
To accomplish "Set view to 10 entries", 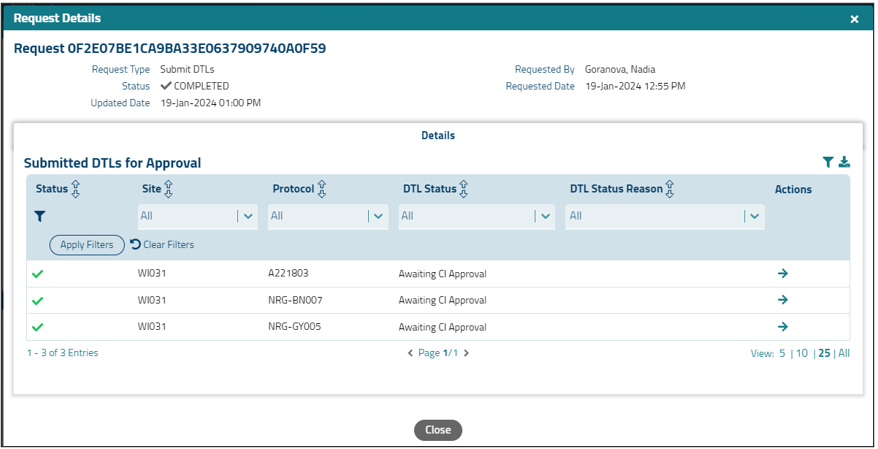I will coord(802,353).
